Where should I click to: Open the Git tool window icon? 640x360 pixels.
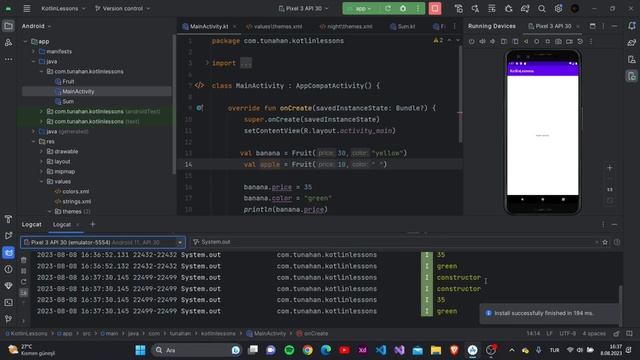coord(8,319)
